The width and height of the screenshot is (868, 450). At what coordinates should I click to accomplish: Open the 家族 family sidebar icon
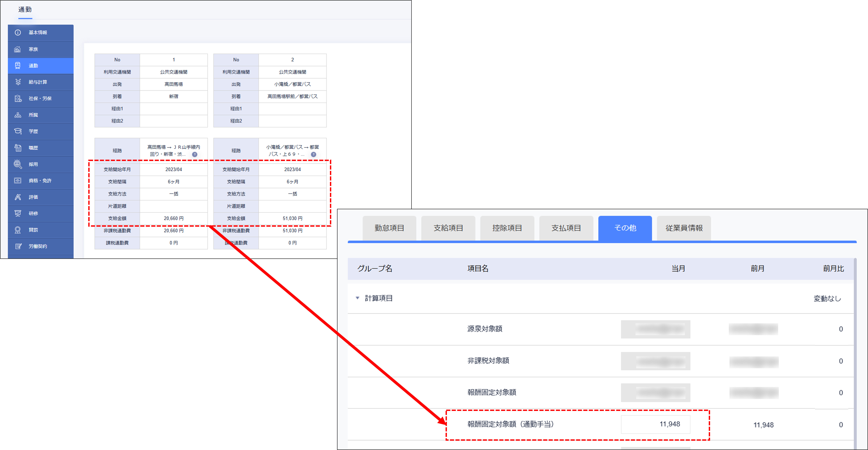18,49
